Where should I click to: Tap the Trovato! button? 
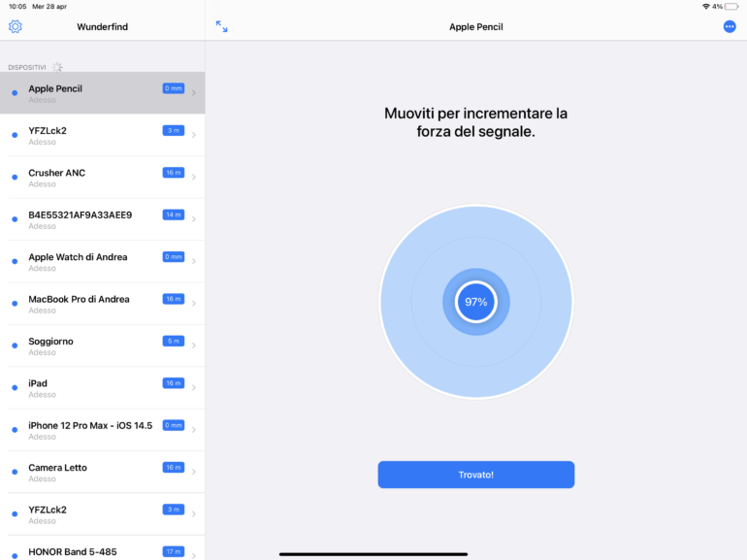point(476,475)
